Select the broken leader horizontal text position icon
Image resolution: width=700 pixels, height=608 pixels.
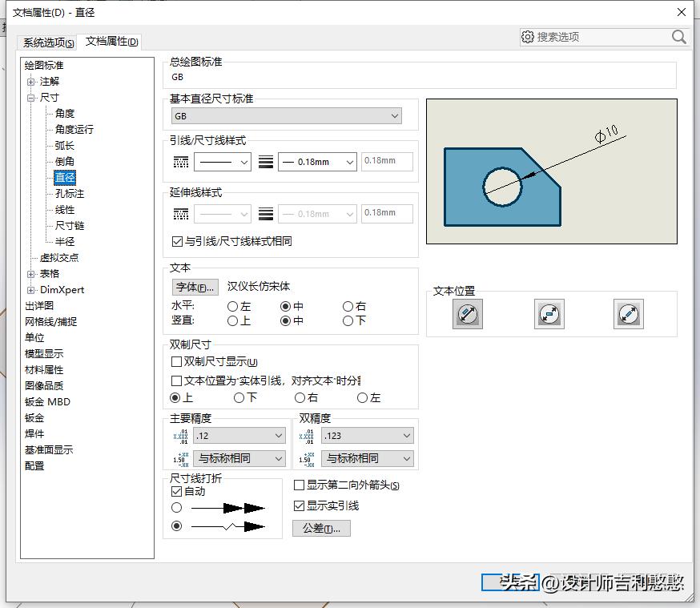point(549,314)
